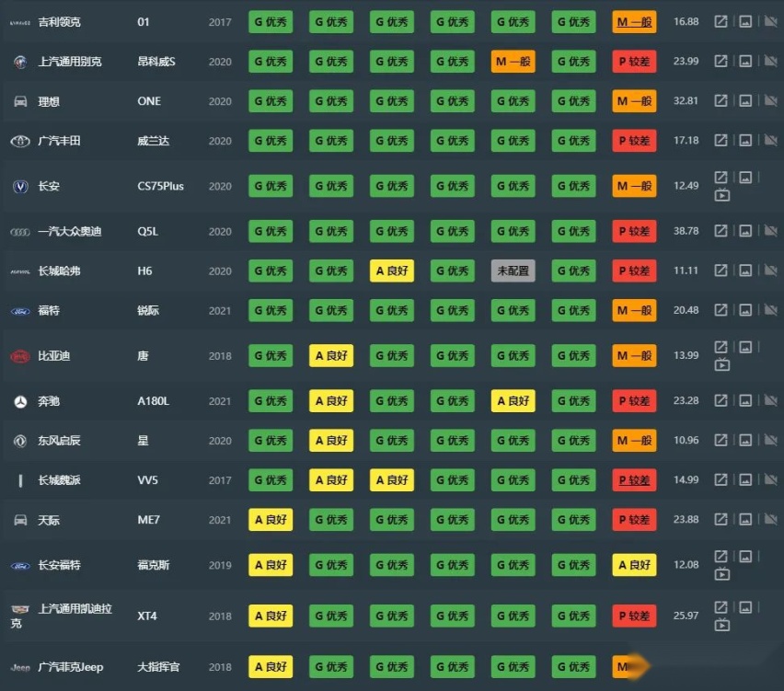
Task: Click the brand name 长城魏派
Action: (59, 480)
